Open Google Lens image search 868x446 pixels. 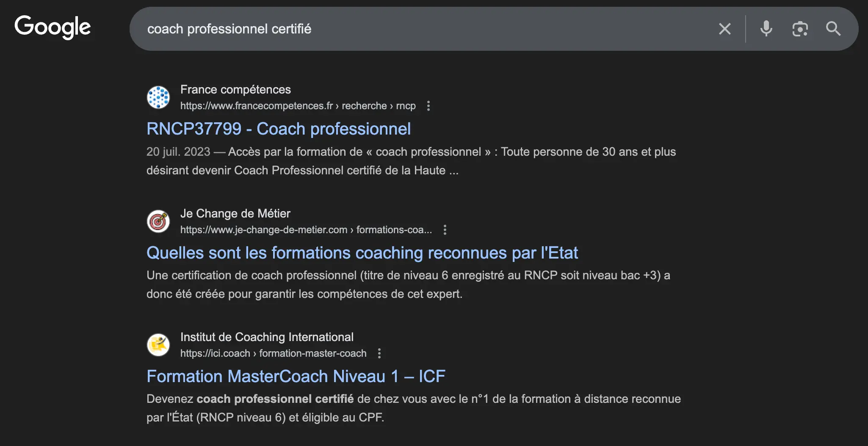click(x=800, y=29)
